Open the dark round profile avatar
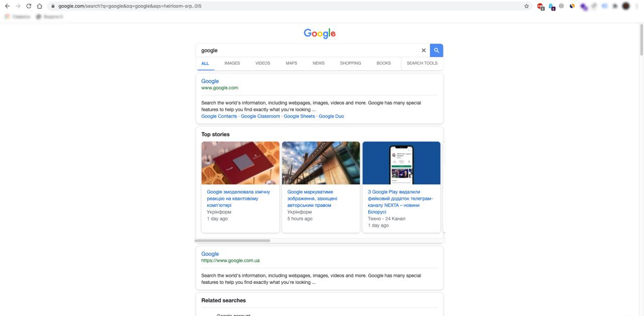 tap(626, 6)
